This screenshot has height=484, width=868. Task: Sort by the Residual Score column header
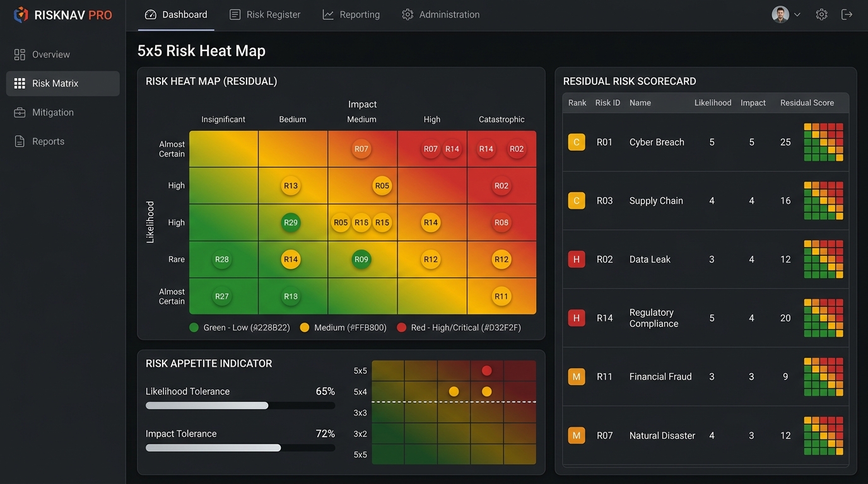[x=807, y=103]
